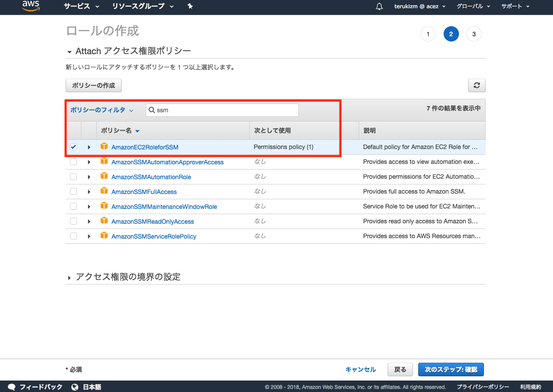The height and width of the screenshot is (392, 553).
Task: Check the AmazonSSMServiceRolePolicy checkbox
Action: click(x=73, y=236)
